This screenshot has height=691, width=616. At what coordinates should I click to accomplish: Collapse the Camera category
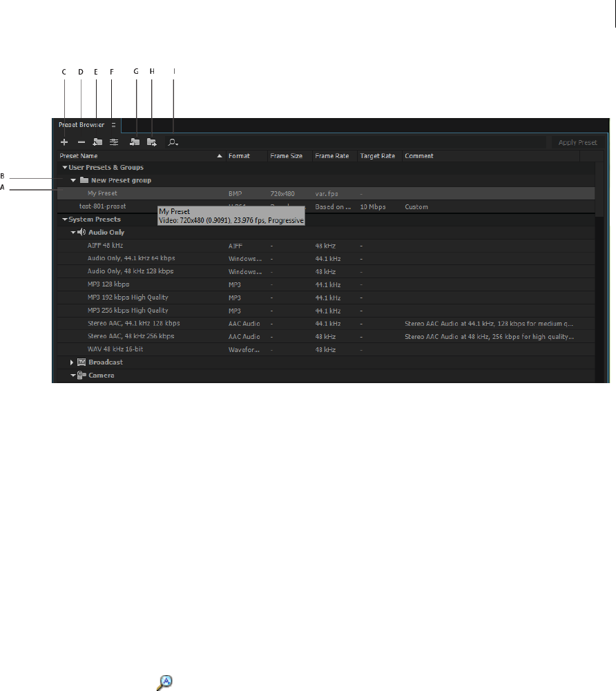click(73, 376)
